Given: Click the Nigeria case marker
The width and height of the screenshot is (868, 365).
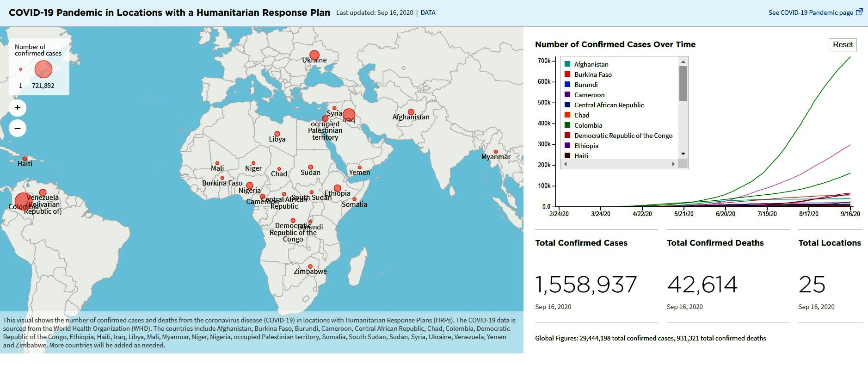Looking at the screenshot, I should 250,186.
